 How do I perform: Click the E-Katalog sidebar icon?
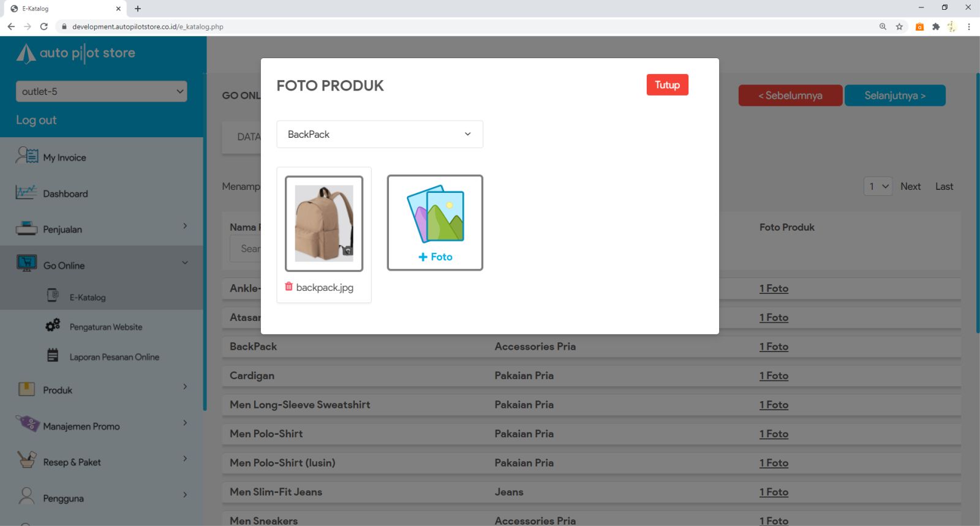coord(53,296)
